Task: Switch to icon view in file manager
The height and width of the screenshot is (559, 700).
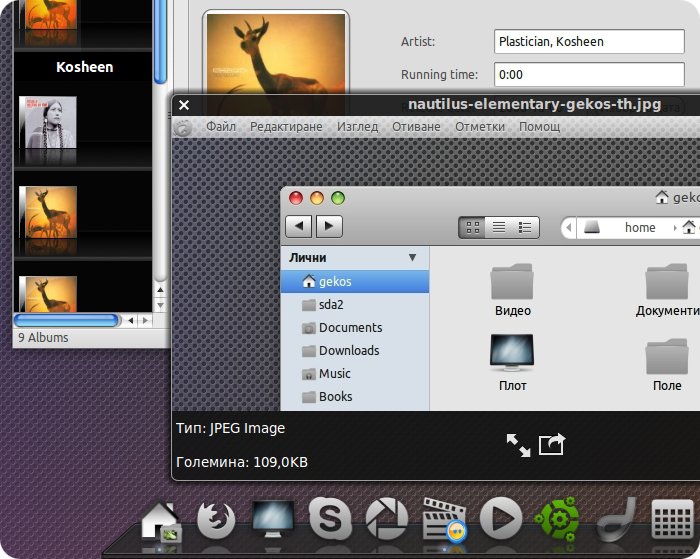Action: point(473,227)
